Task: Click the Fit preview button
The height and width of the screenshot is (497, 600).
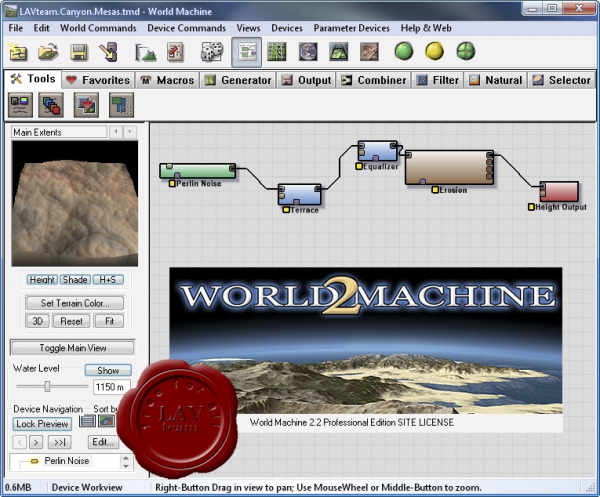Action: click(x=109, y=321)
